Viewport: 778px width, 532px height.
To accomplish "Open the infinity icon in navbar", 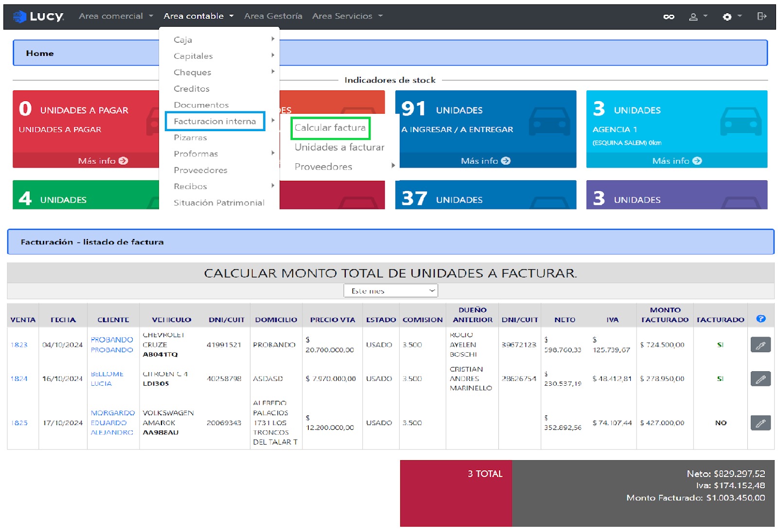I will 669,17.
